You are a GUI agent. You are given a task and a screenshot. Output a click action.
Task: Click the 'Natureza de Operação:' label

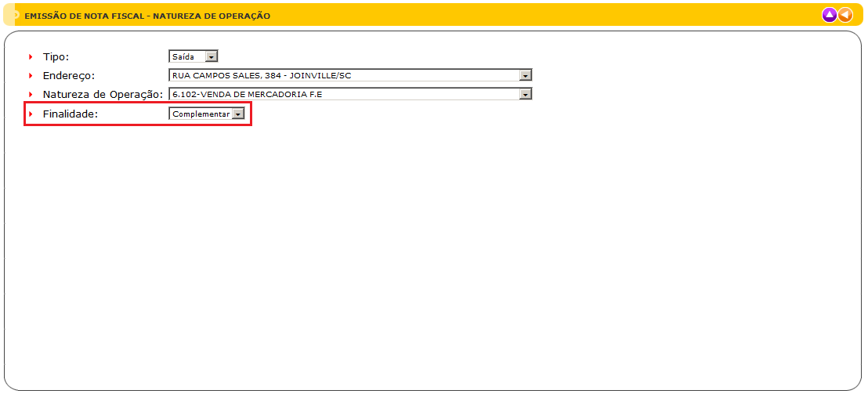tap(103, 94)
